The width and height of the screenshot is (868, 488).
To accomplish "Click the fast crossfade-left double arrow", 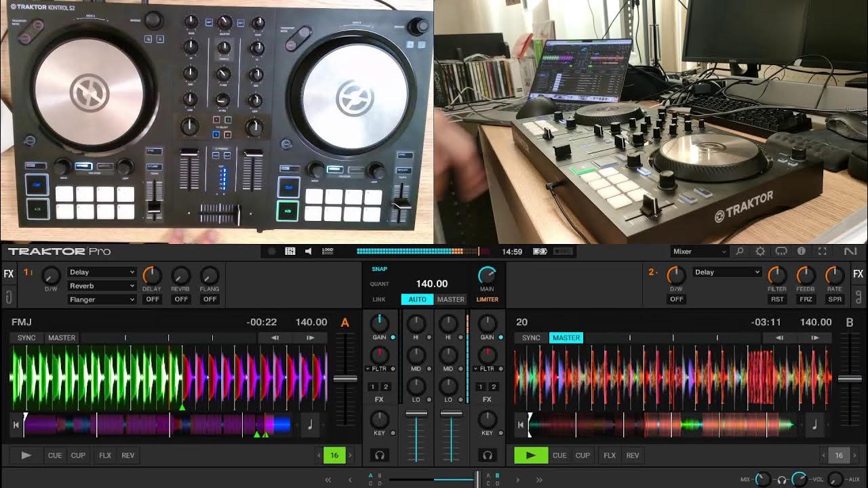I will coord(328,480).
